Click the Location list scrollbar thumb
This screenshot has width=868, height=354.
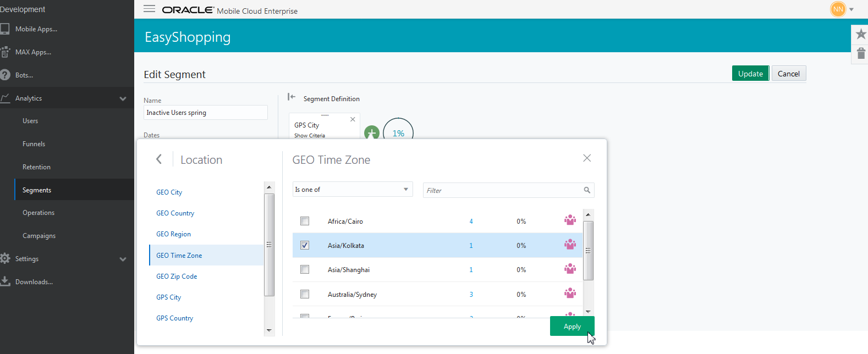click(269, 245)
